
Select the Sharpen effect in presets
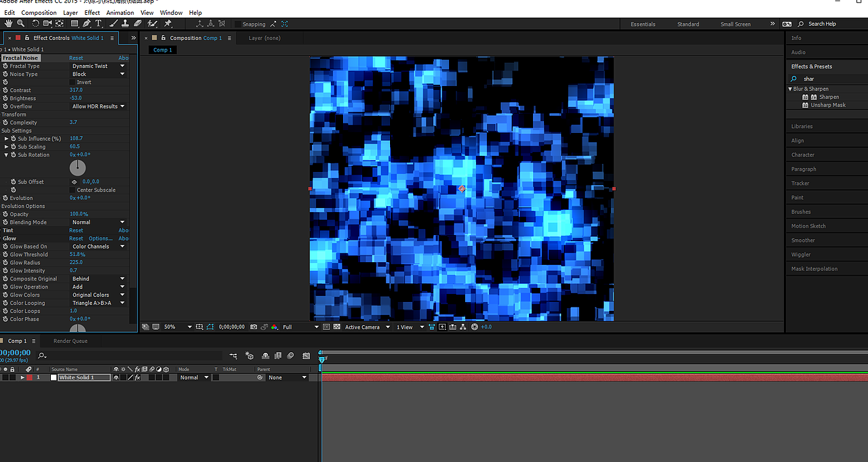pyautogui.click(x=829, y=97)
